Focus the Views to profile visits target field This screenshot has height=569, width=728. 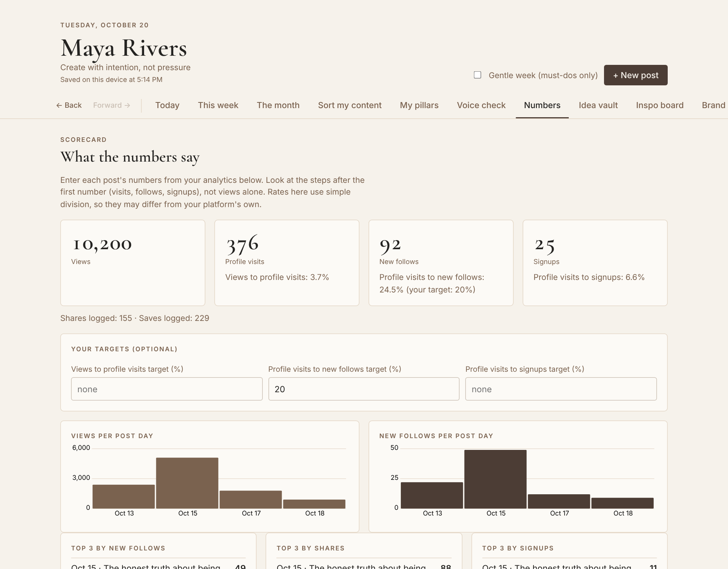tap(167, 389)
